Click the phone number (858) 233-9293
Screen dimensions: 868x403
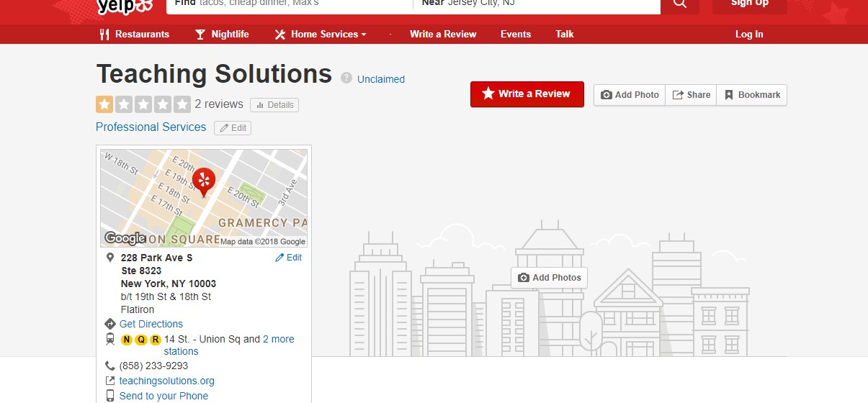click(x=153, y=366)
